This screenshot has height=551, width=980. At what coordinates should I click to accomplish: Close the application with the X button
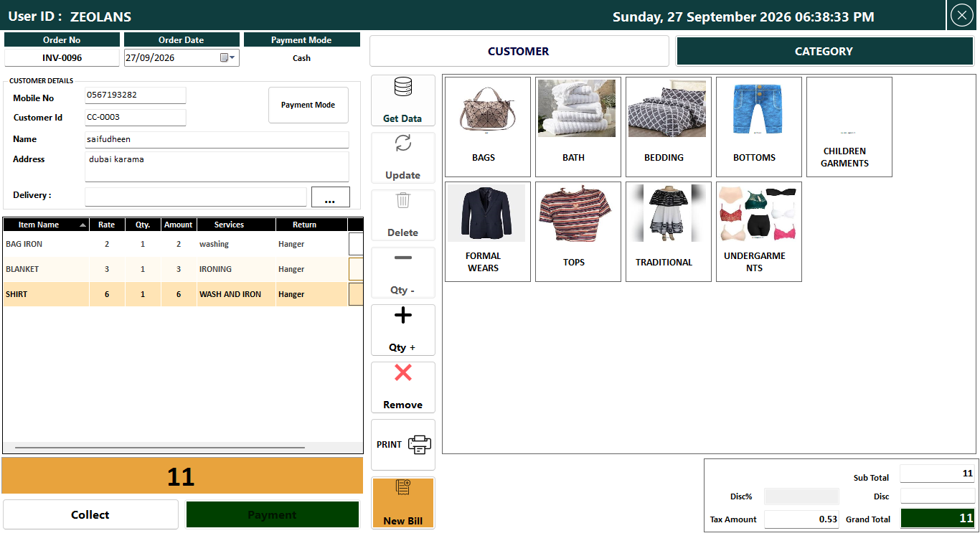click(x=961, y=15)
